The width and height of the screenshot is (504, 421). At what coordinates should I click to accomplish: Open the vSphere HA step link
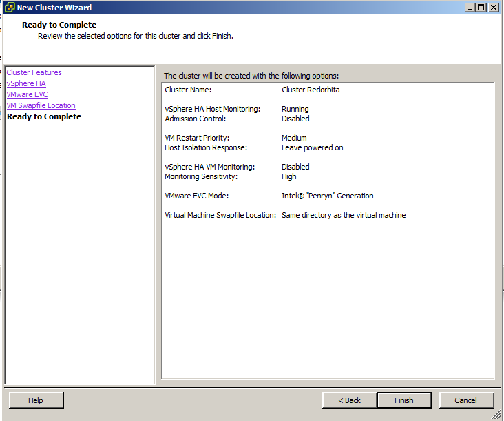(x=26, y=83)
